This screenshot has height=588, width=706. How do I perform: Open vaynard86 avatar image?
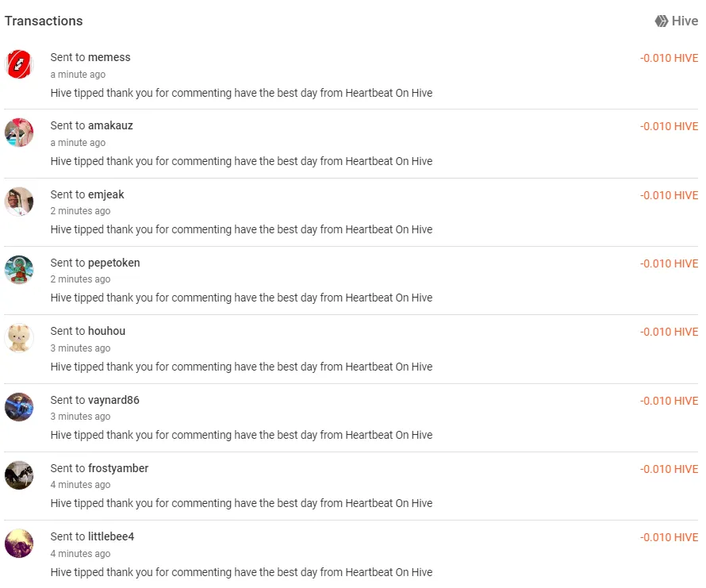pyautogui.click(x=19, y=407)
